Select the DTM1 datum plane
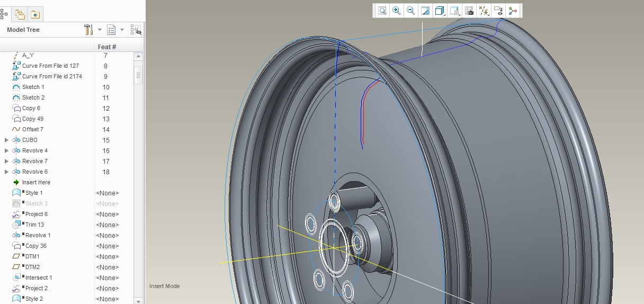Viewport: 644px width, 304px height. 32,256
